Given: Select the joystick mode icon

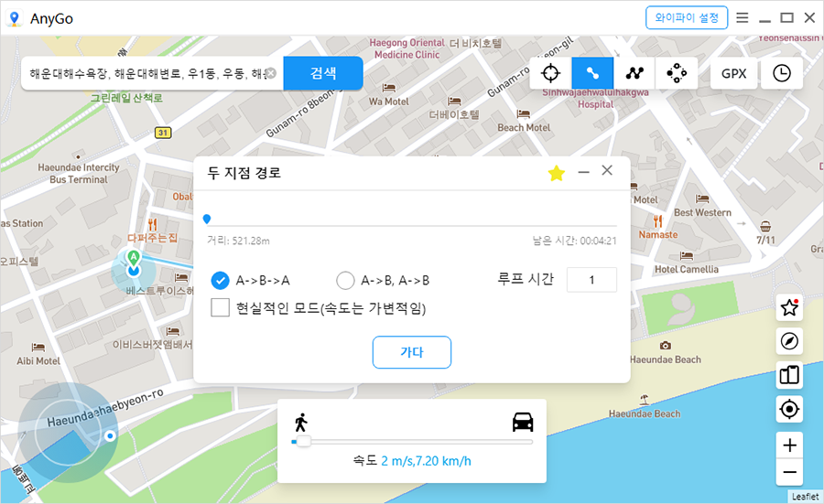Looking at the screenshot, I should coord(677,73).
